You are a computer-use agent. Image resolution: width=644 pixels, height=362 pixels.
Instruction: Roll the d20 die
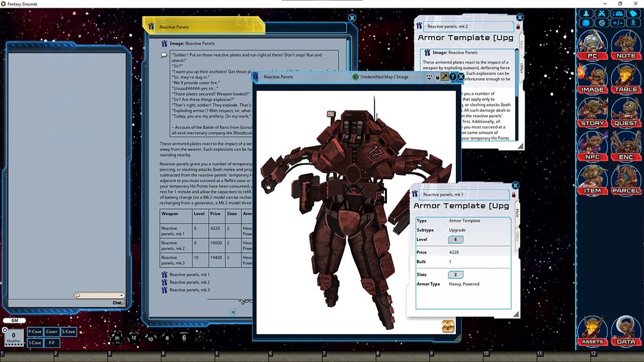[x=117, y=338]
